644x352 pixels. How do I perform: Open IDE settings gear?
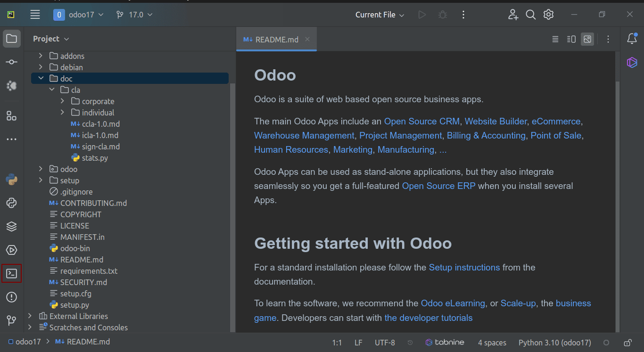[x=548, y=15]
